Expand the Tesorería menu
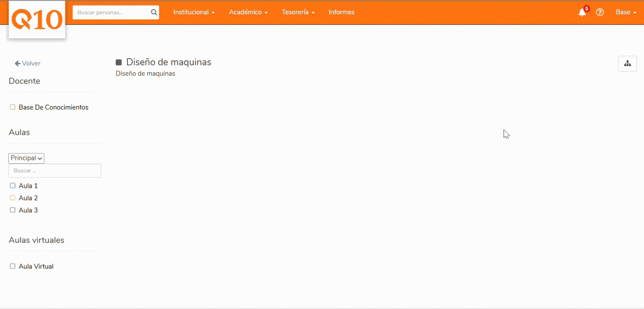The image size is (644, 309). (x=298, y=12)
